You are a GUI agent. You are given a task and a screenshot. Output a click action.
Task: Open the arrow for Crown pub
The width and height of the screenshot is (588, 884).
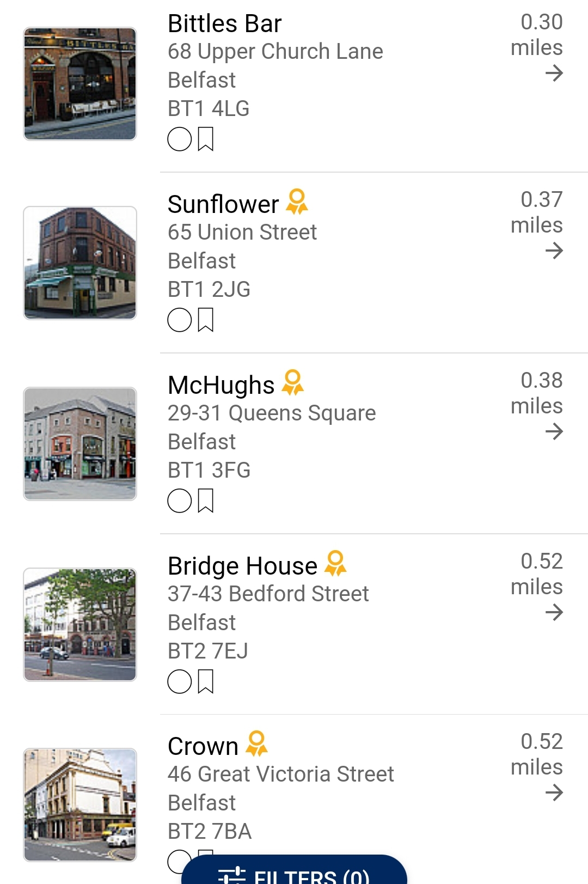coord(554,792)
